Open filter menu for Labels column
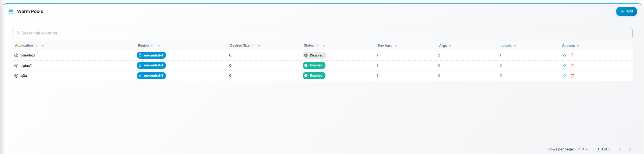The width and height of the screenshot is (644, 154). (x=515, y=46)
